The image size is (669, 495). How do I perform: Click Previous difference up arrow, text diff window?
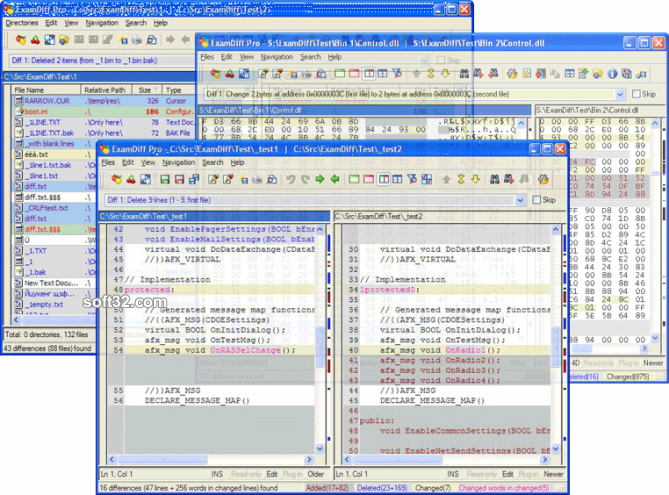point(446,179)
